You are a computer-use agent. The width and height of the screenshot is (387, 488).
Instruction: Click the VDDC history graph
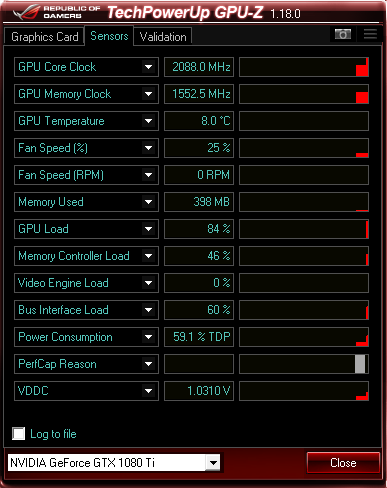click(x=304, y=391)
